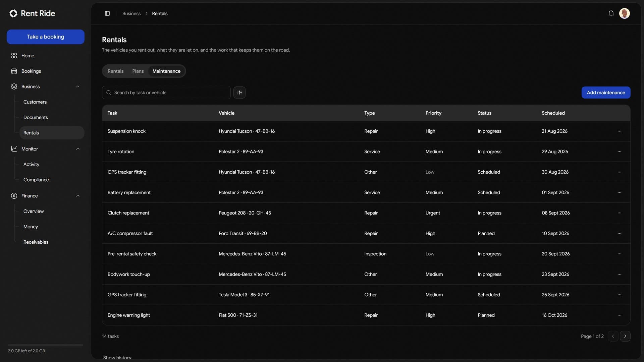Open row menu for Clutch replacement

(x=619, y=213)
